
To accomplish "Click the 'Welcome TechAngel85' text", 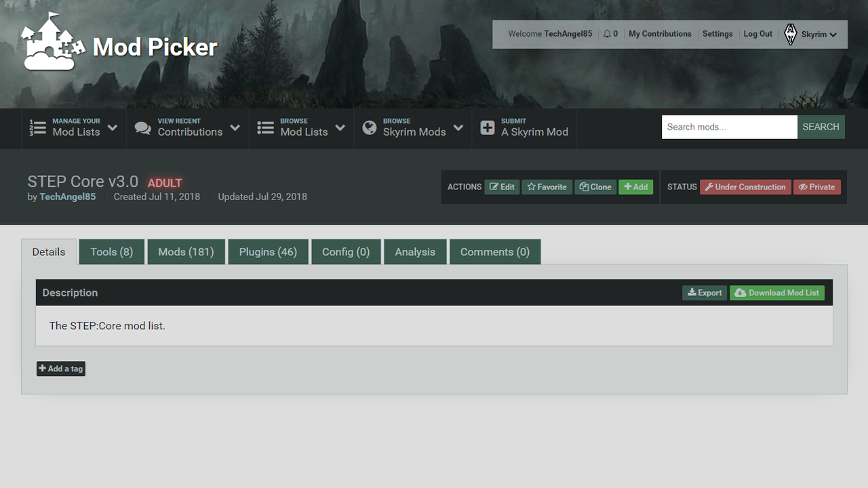I will point(550,34).
